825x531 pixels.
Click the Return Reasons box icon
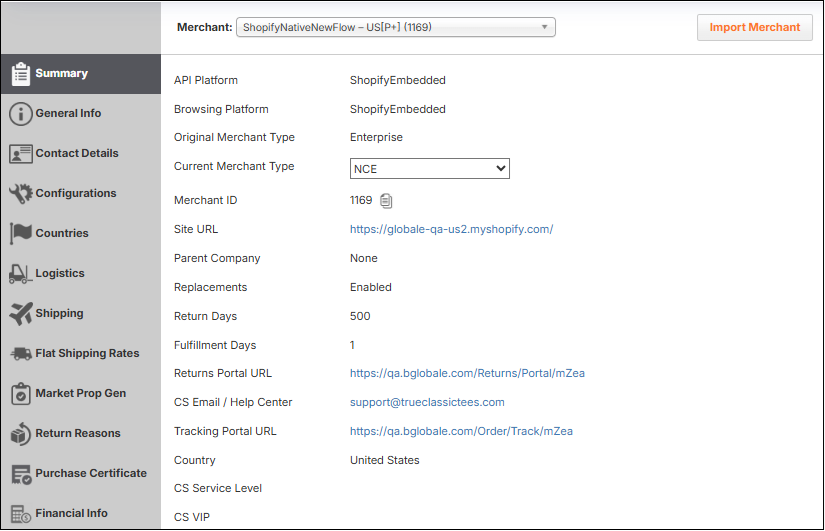coord(21,434)
